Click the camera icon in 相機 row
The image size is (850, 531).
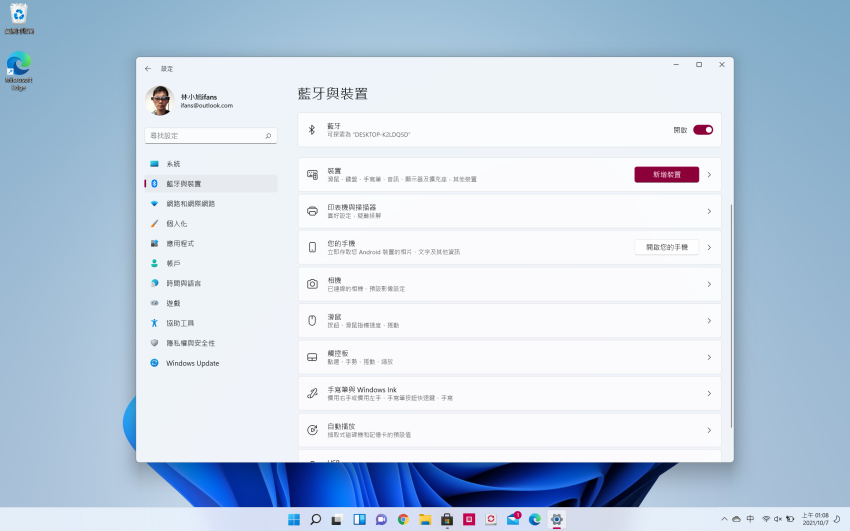[312, 284]
